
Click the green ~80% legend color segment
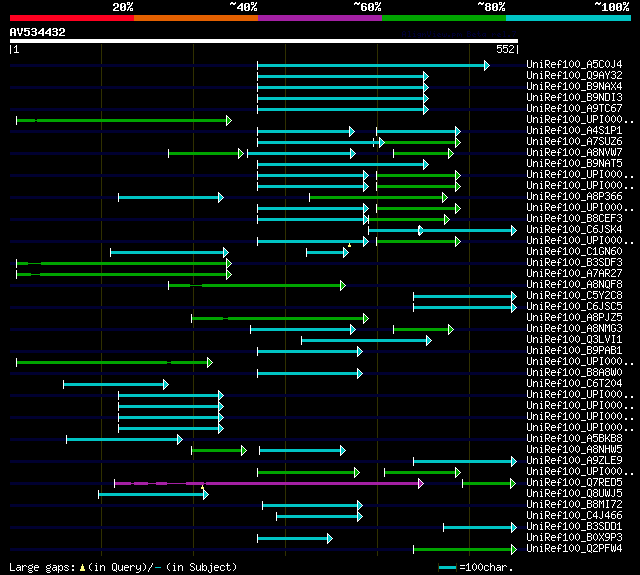coord(444,18)
